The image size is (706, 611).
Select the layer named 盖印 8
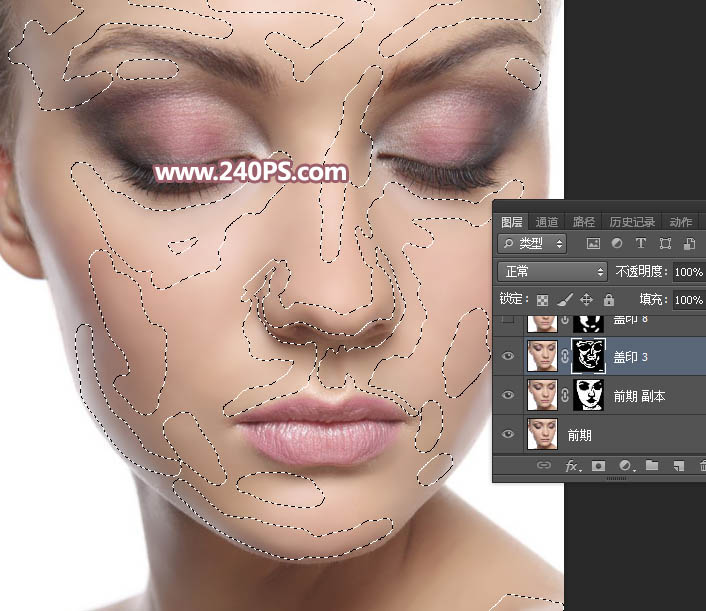pyautogui.click(x=630, y=320)
